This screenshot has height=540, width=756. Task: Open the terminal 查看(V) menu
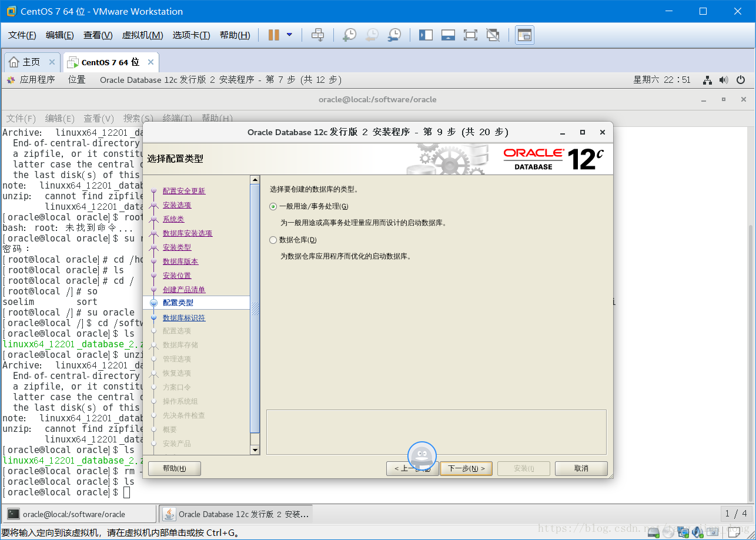99,118
